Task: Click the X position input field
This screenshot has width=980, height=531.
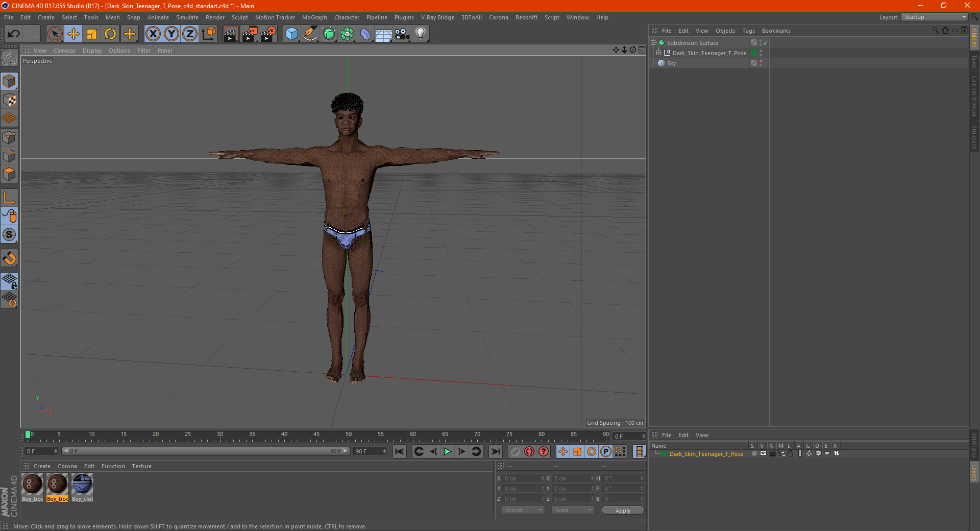Action: [524, 478]
